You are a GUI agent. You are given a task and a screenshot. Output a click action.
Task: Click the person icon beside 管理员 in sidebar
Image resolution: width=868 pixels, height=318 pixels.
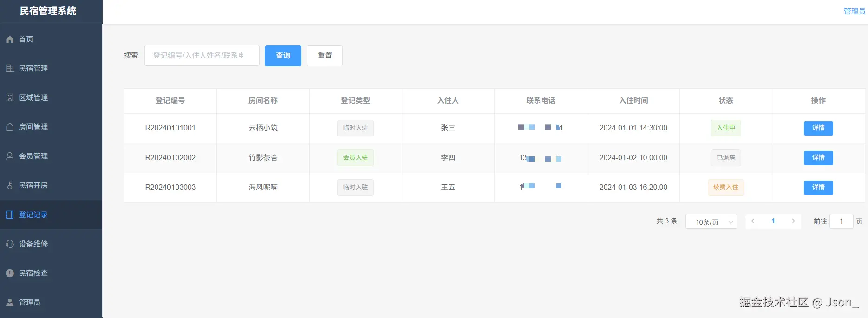[10, 303]
